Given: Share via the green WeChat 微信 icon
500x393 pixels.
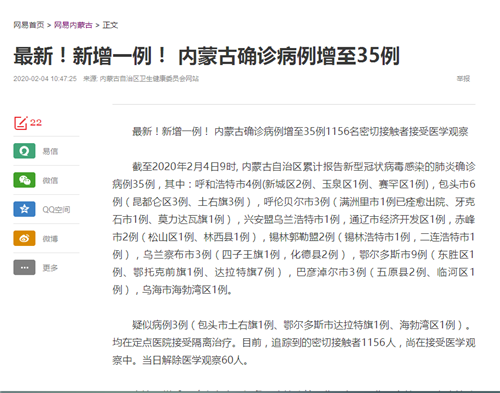Looking at the screenshot, I should tap(24, 180).
